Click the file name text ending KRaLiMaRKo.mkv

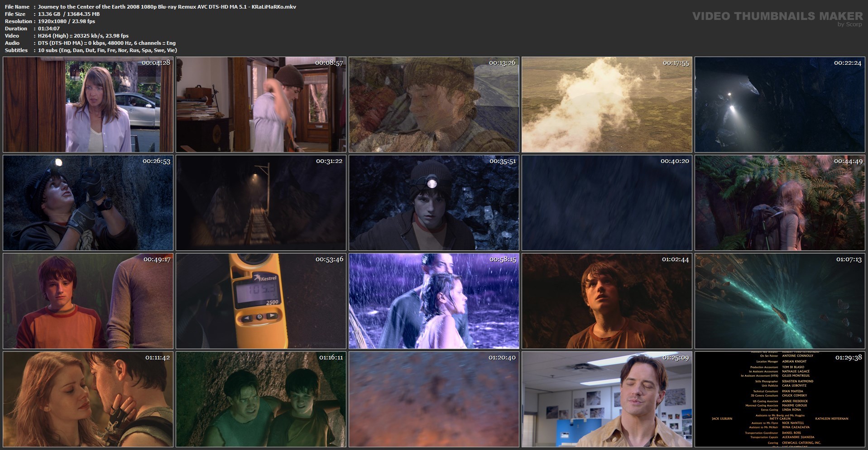167,7
